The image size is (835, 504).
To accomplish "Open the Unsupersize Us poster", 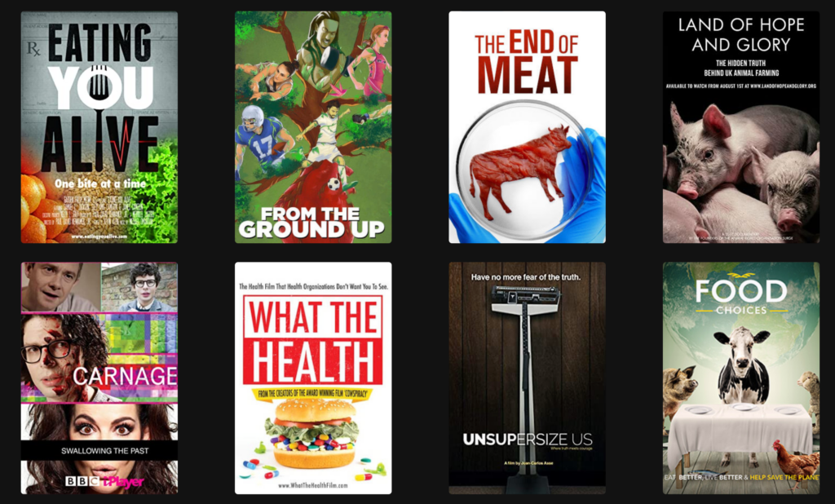I will pyautogui.click(x=528, y=378).
